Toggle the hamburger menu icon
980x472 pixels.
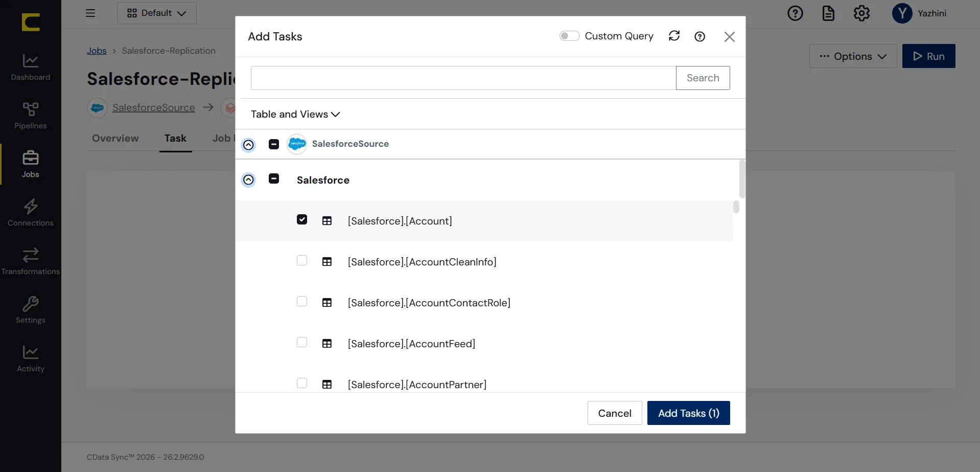point(90,13)
